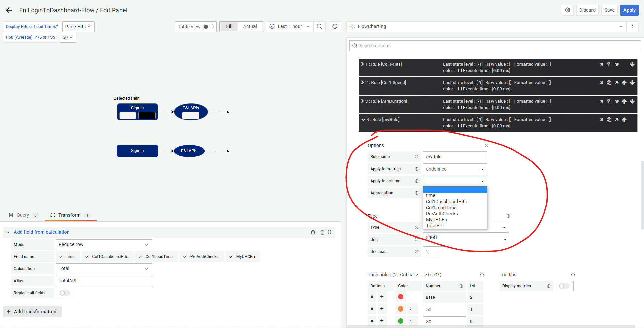
Task: Enable Display metrics in Tooltips
Action: [564, 286]
